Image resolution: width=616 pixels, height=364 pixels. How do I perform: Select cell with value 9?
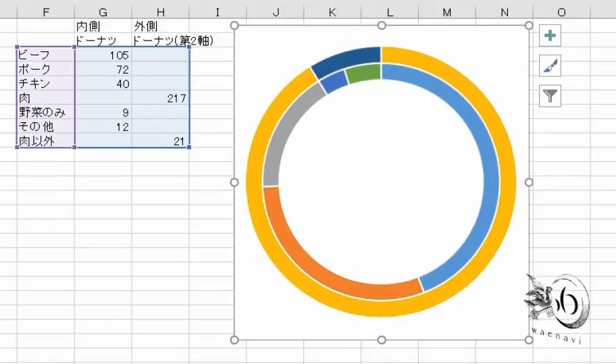coord(103,112)
